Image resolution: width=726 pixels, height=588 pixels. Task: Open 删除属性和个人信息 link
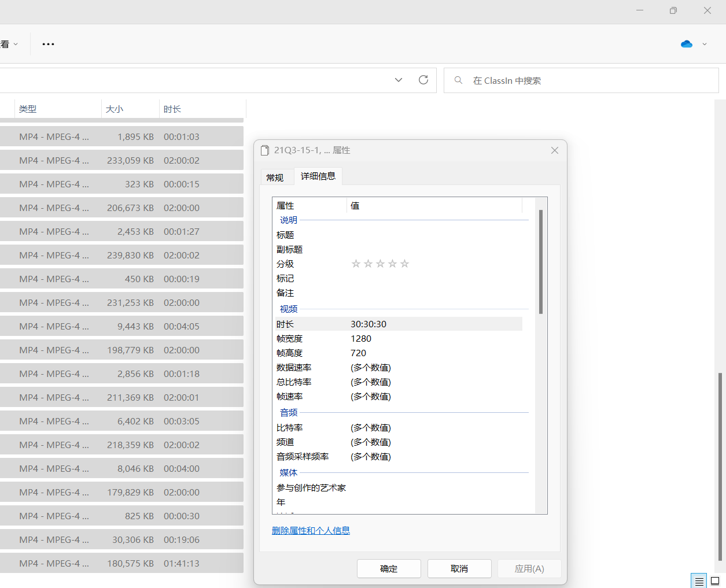click(311, 530)
